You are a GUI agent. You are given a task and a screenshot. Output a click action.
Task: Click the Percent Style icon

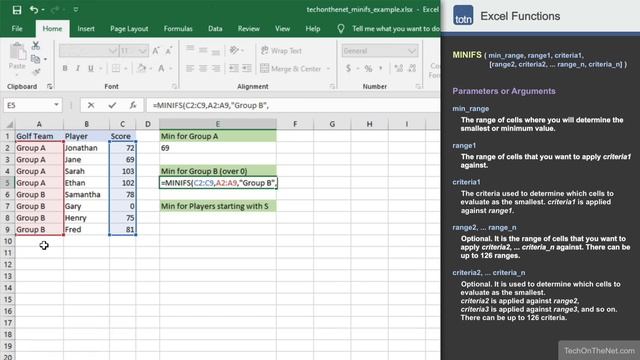pos(368,69)
